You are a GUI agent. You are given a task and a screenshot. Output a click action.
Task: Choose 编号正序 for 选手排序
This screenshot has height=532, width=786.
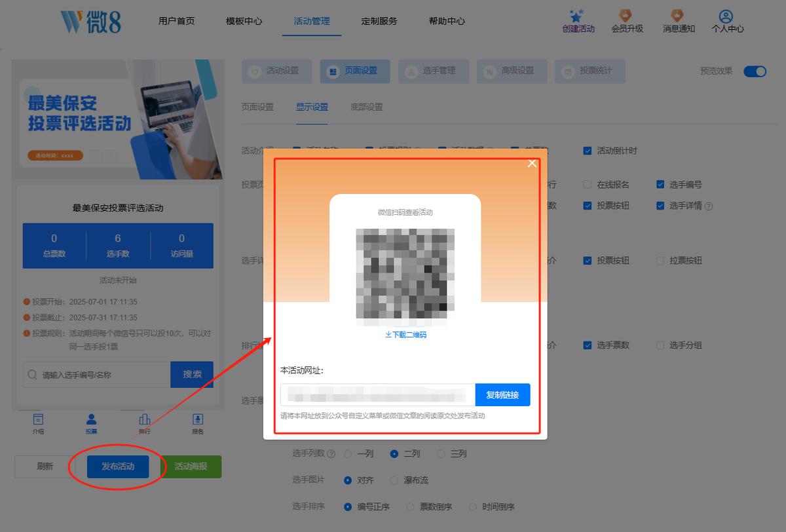pyautogui.click(x=348, y=506)
